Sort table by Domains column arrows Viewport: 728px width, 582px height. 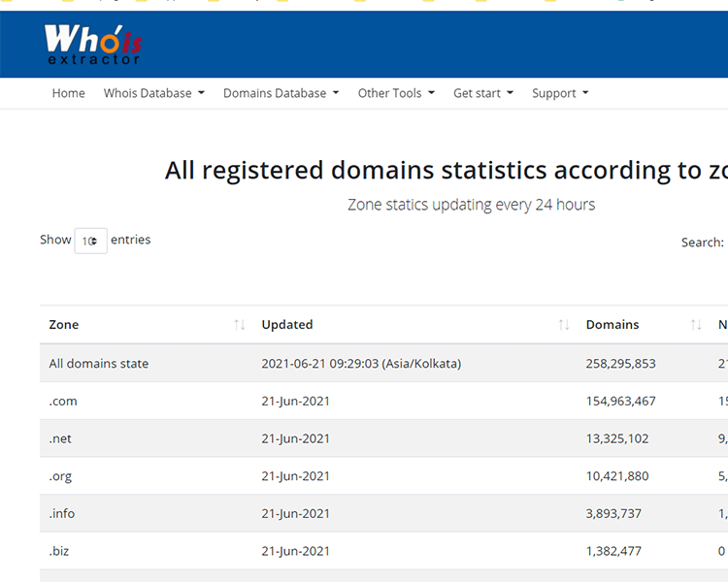click(695, 325)
